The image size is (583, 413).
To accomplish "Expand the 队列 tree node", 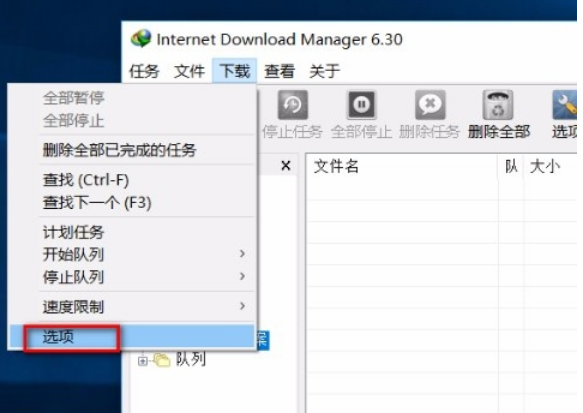I will click(x=142, y=361).
